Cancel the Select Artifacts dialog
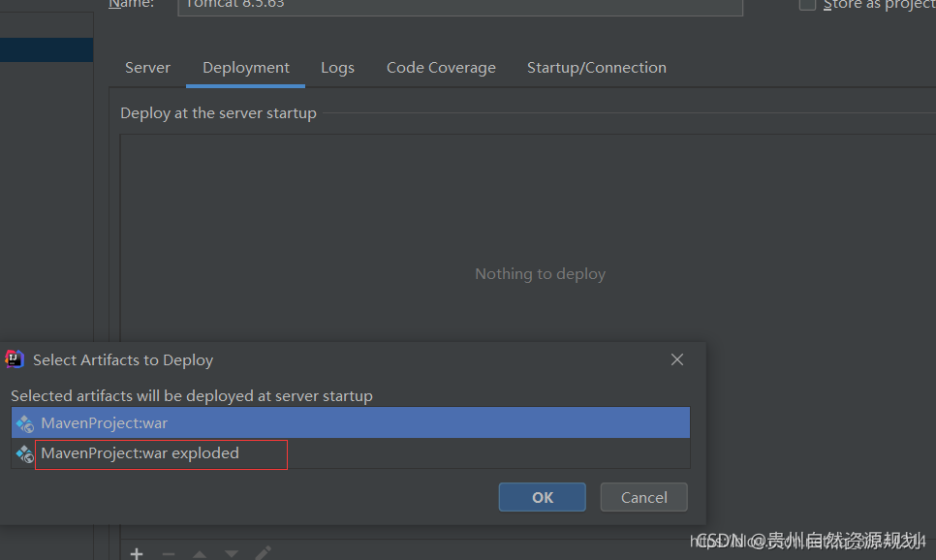The image size is (936, 560). click(x=644, y=497)
